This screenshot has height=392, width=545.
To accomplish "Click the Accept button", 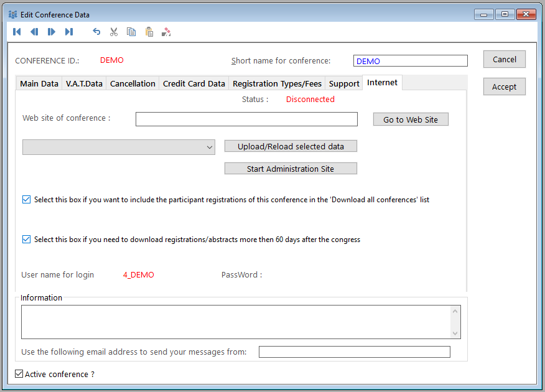I will (504, 86).
